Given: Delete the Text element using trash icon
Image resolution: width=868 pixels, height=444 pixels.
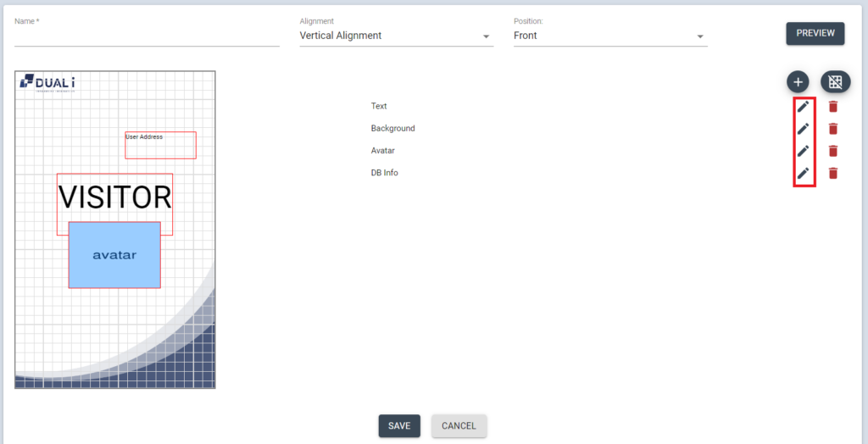Looking at the screenshot, I should (x=833, y=107).
